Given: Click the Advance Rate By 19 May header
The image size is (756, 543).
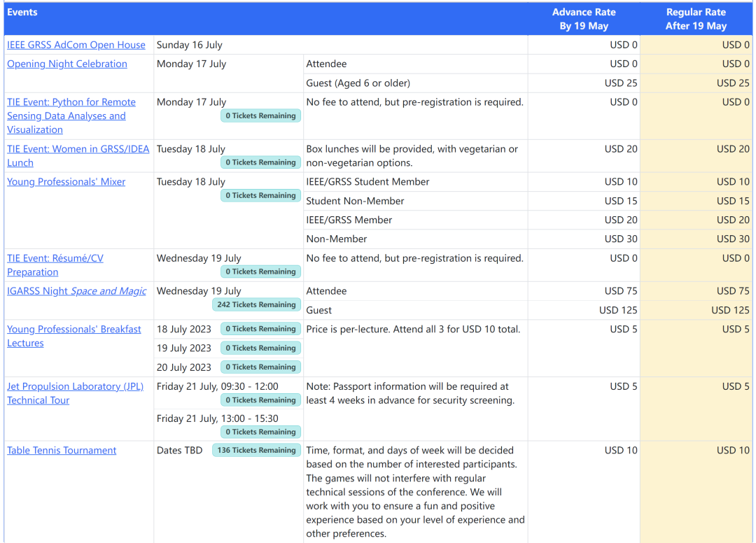Looking at the screenshot, I should pos(584,19).
